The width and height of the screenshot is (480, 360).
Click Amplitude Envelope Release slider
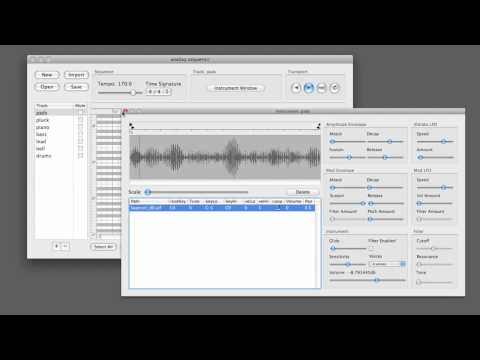pos(386,157)
